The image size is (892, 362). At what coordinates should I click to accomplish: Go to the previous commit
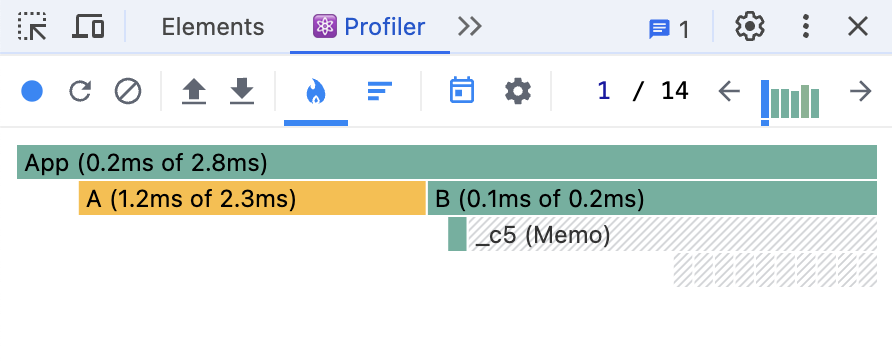pyautogui.click(x=729, y=91)
